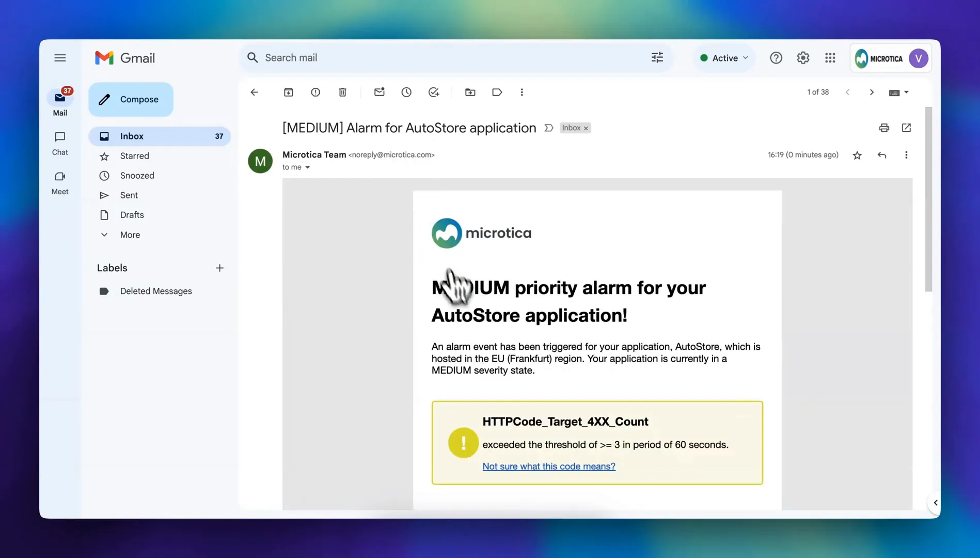Expand More folders in the sidebar
The height and width of the screenshot is (558, 980).
pos(160,235)
